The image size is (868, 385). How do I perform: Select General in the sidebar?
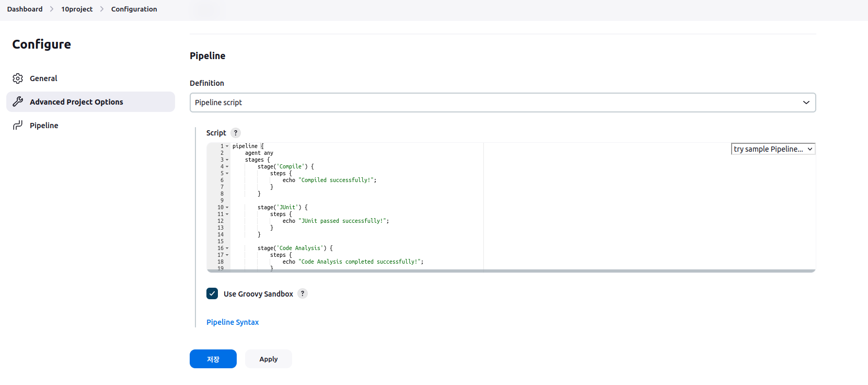pos(90,78)
